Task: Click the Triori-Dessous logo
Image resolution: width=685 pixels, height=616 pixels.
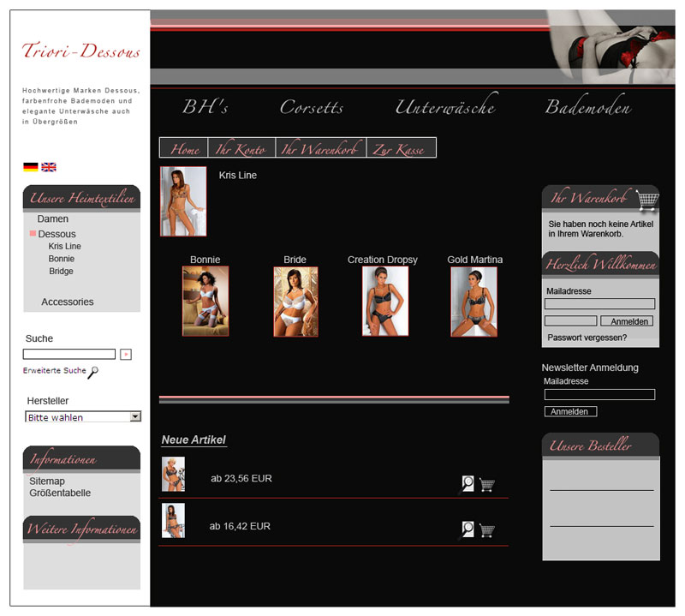Action: click(80, 51)
